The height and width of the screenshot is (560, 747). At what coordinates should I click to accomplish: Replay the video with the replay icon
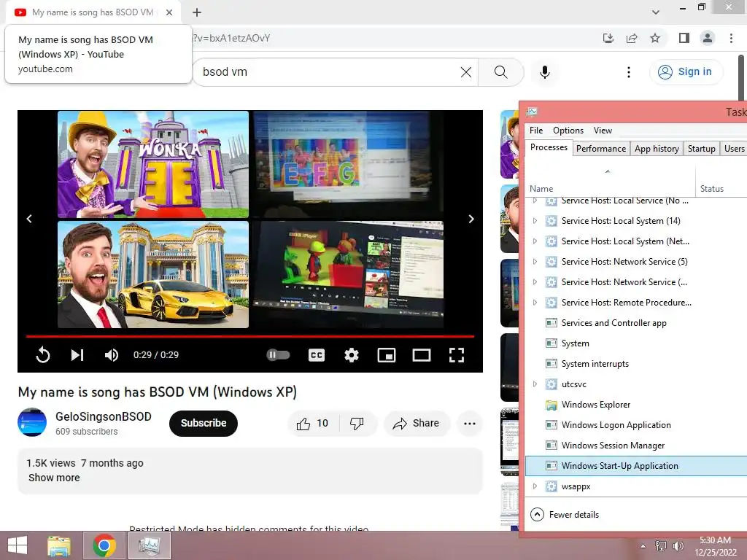tap(43, 355)
